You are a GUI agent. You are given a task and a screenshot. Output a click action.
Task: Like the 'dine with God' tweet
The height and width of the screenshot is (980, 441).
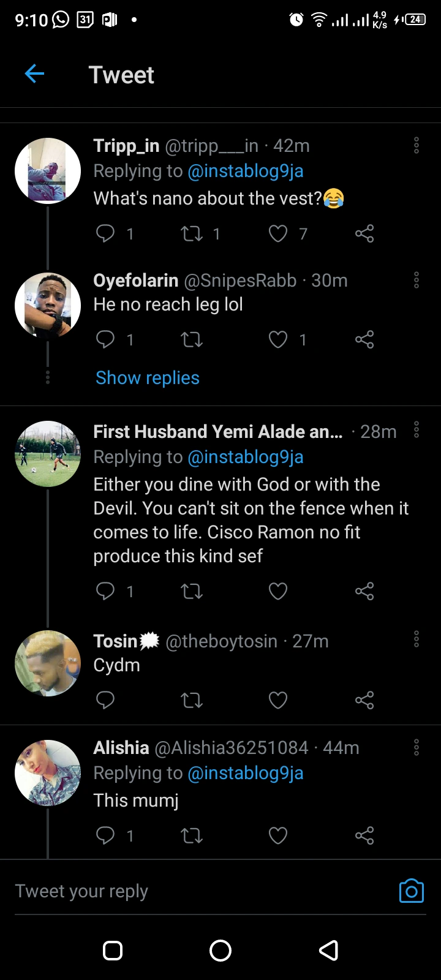(278, 591)
